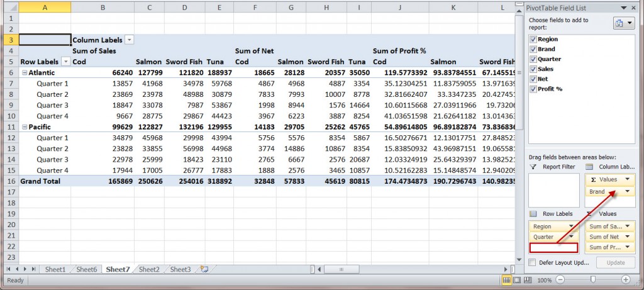The width and height of the screenshot is (644, 290).
Task: Open Sum of Profit field dropdown
Action: click(x=628, y=247)
